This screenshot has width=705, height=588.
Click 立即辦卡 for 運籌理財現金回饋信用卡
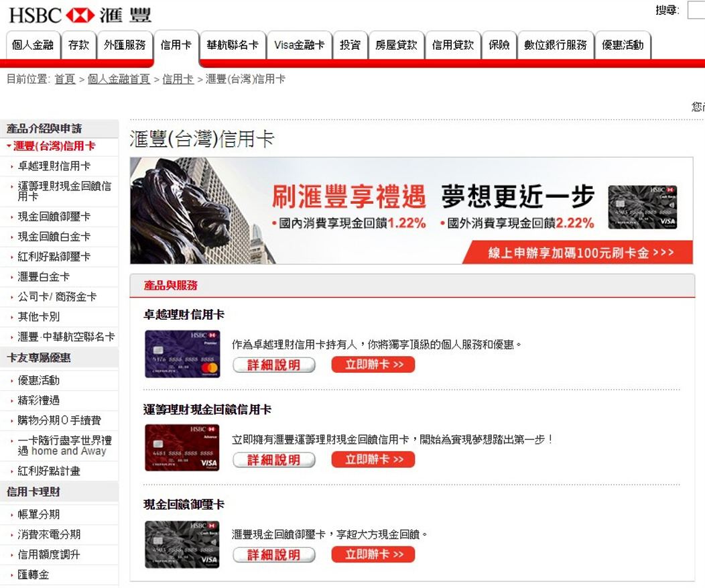coord(373,459)
